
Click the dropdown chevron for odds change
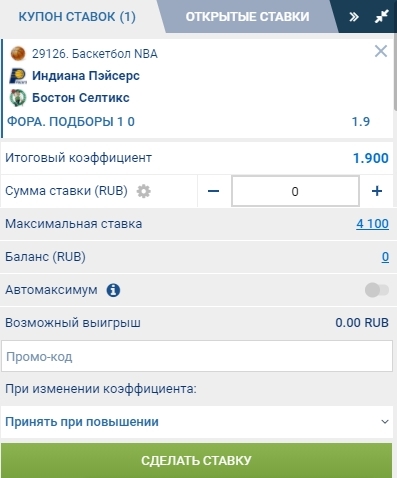click(x=385, y=422)
